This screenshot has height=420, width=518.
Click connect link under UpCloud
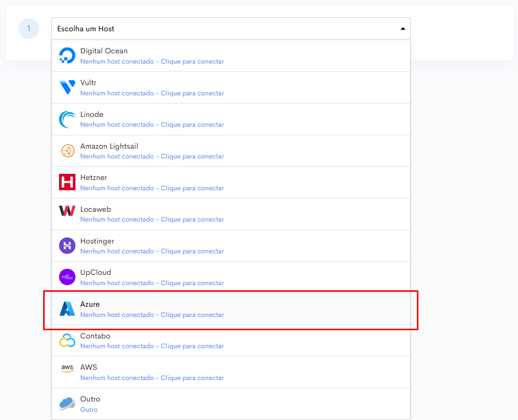(x=152, y=283)
